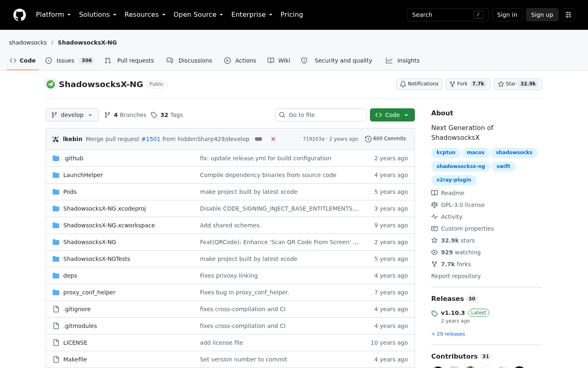Click the .github folder icon

56,158
